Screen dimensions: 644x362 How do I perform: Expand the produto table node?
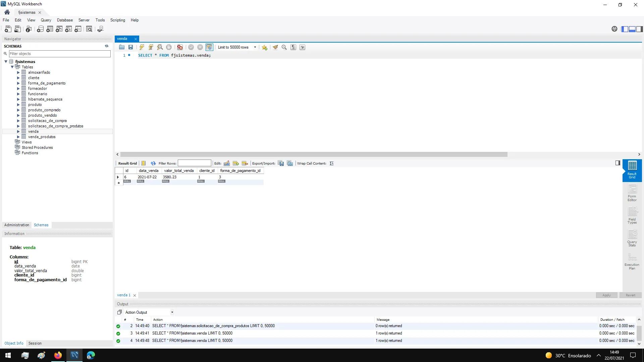pos(18,105)
